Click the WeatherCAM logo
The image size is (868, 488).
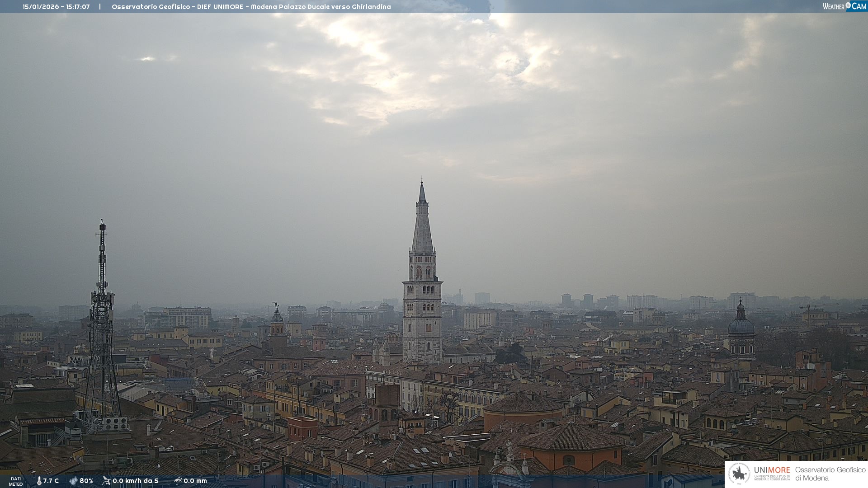[844, 6]
